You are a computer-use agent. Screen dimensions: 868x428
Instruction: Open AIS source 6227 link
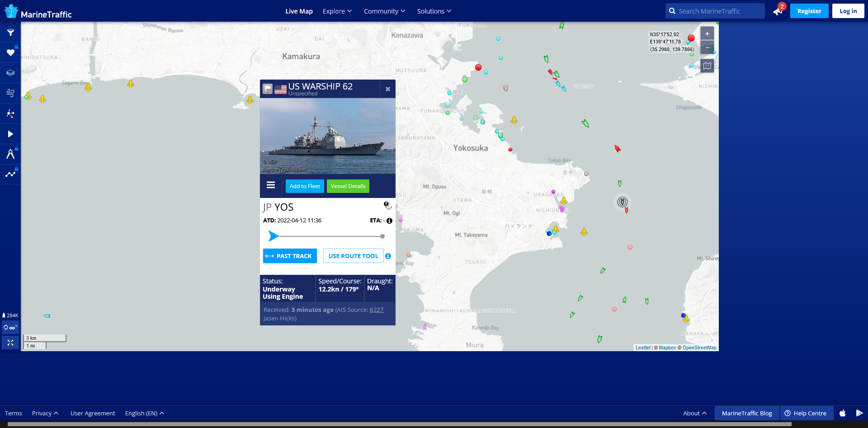coord(377,310)
